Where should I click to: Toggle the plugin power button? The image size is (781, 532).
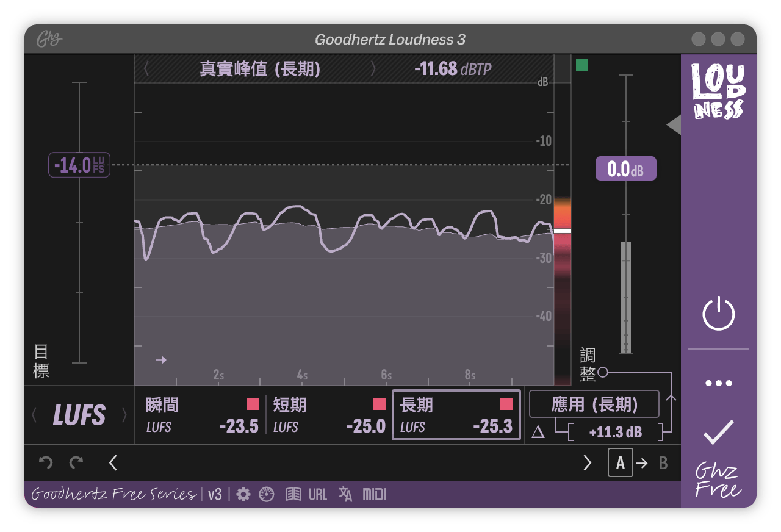point(719,314)
